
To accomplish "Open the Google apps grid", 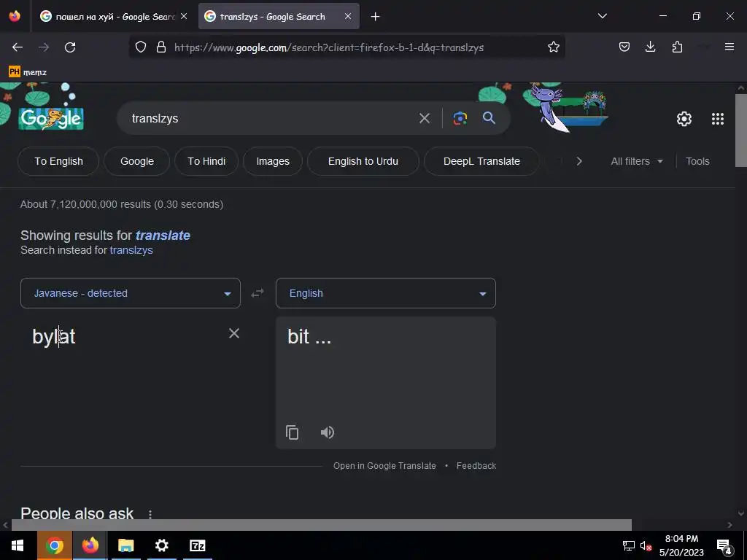I will (x=718, y=119).
